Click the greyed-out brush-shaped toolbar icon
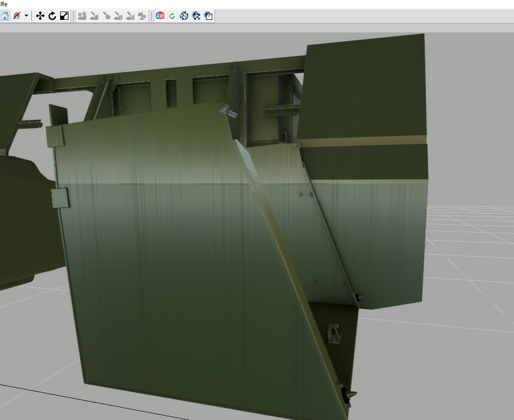The image size is (514, 420). point(106,16)
